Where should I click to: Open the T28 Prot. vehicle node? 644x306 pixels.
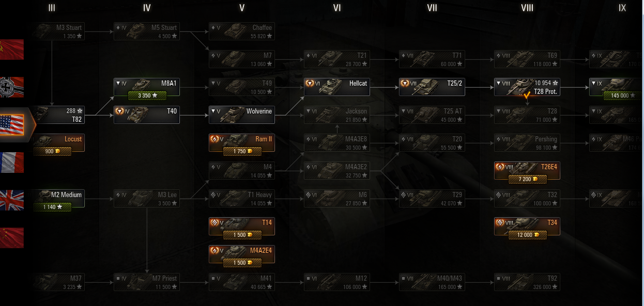[x=527, y=87]
